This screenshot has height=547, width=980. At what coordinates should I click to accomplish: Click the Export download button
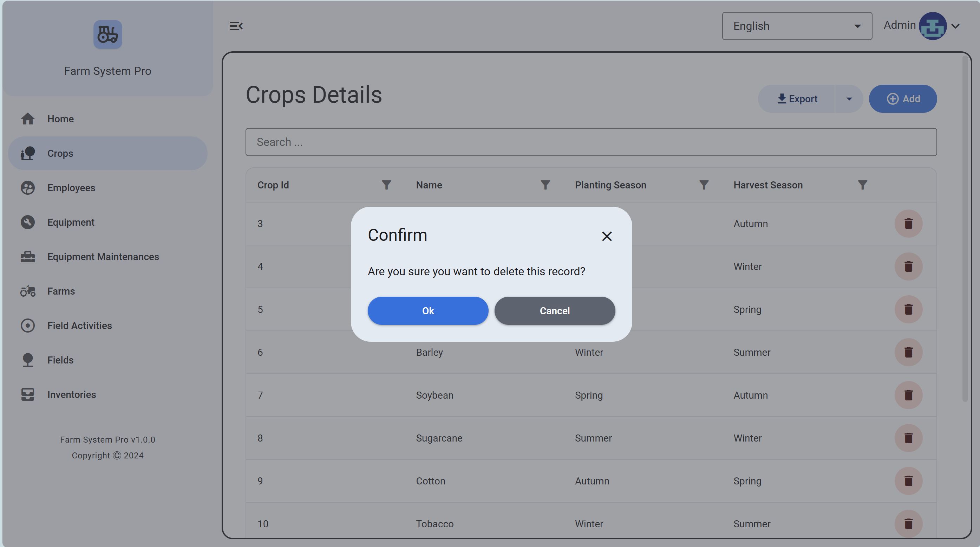[797, 99]
